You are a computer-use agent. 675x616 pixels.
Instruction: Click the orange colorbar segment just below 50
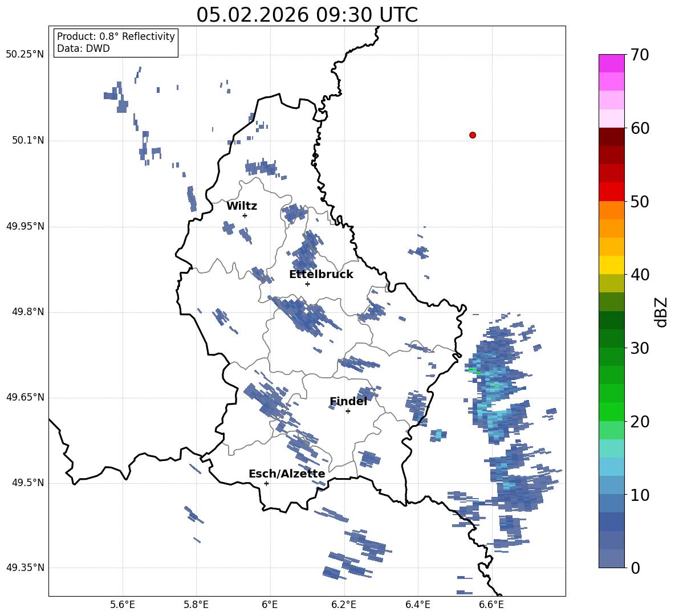611,210
